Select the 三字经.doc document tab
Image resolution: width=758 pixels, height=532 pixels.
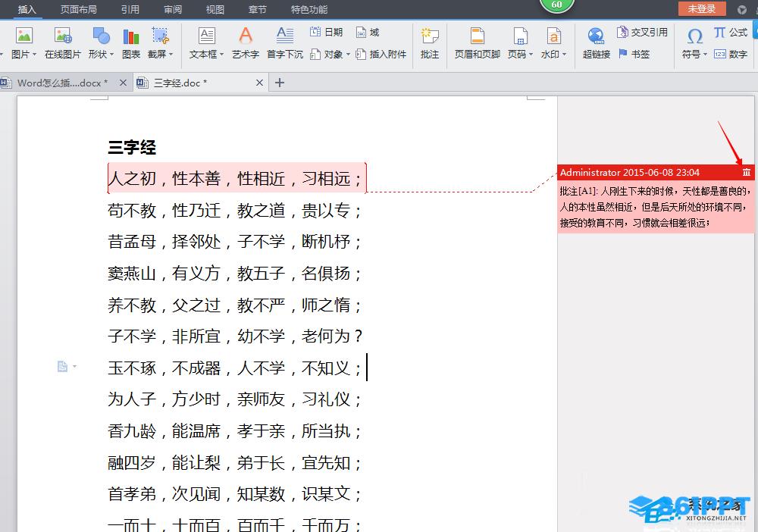[x=180, y=83]
